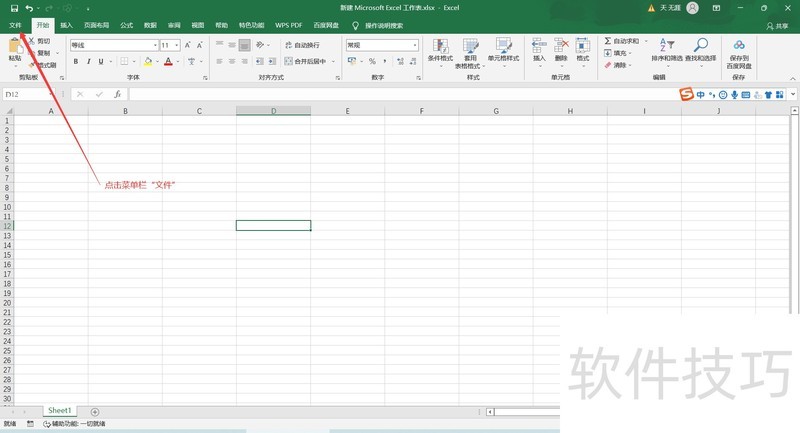Add a new sheet with plus button
Viewport: 800px width, 433px height.
[x=95, y=412]
